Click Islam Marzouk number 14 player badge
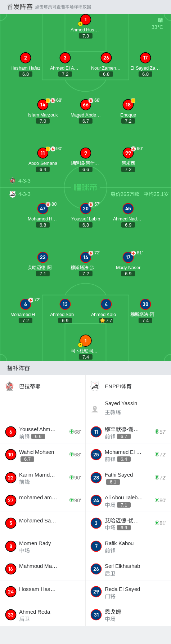171x644 pixels. click(x=43, y=105)
